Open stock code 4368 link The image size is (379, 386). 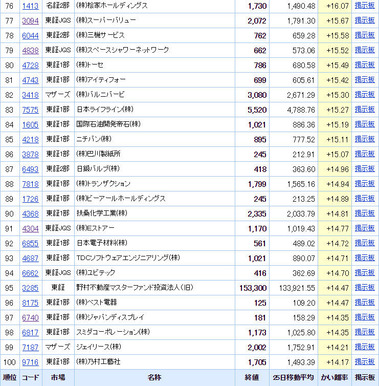(x=30, y=214)
